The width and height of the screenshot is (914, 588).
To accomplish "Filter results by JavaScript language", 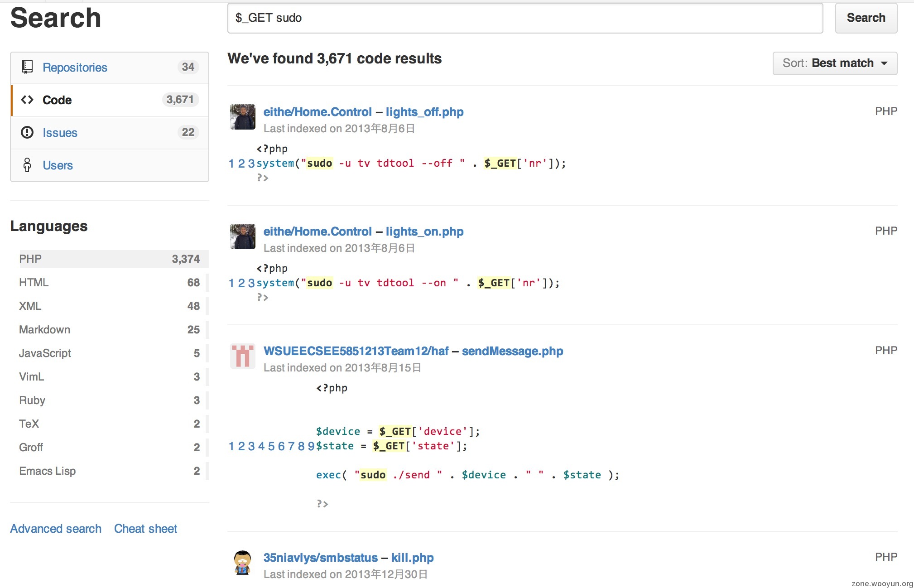I will [45, 353].
